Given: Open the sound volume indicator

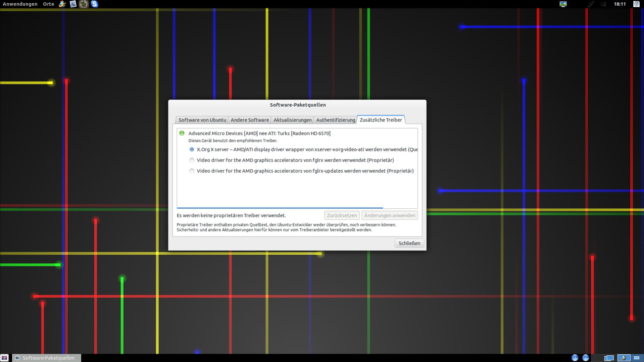Looking at the screenshot, I should point(603,4).
